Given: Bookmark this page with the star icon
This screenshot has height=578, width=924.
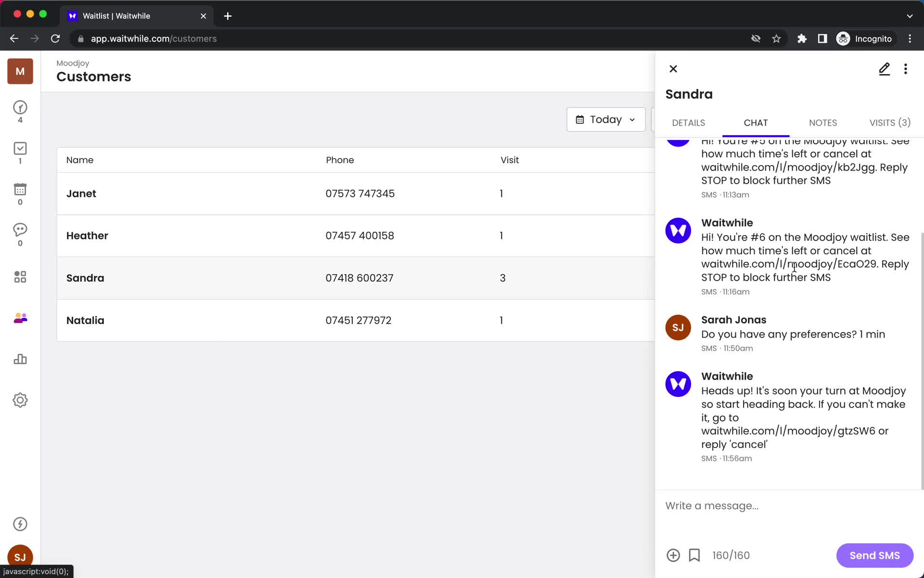Looking at the screenshot, I should [776, 39].
